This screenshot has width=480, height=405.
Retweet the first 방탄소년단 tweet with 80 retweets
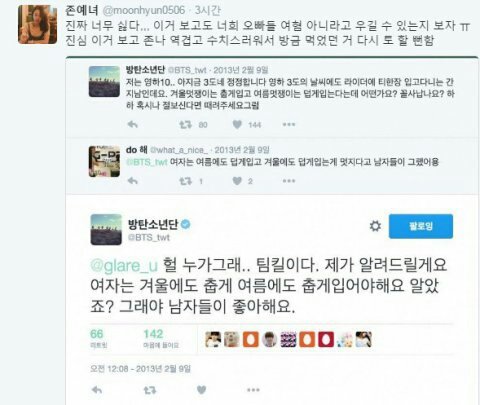click(x=185, y=125)
